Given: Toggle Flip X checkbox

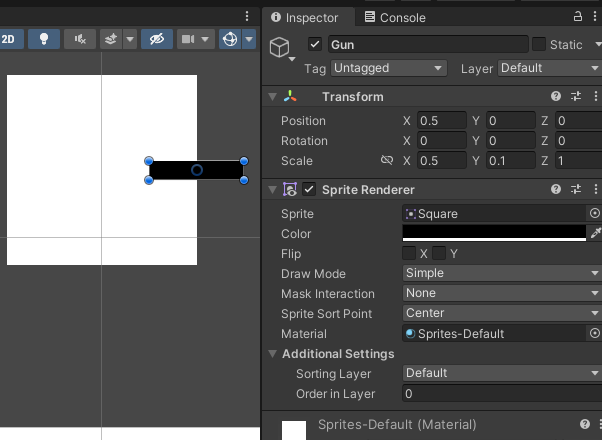Looking at the screenshot, I should point(409,254).
